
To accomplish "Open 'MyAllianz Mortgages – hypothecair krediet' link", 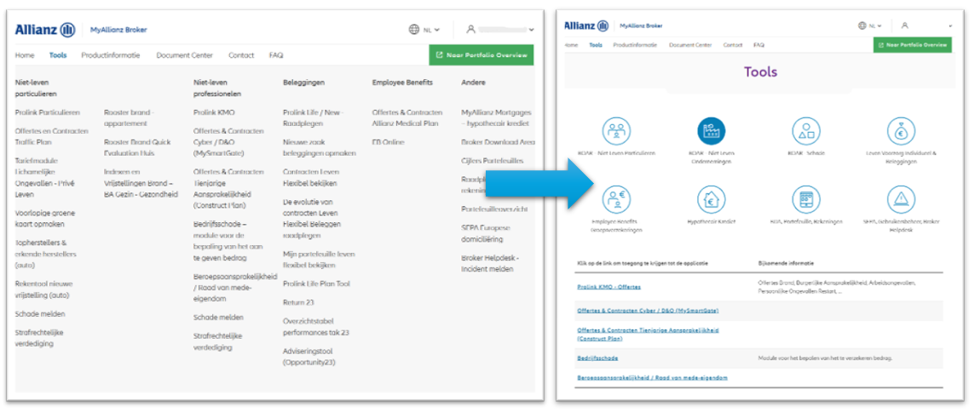I will pos(497,118).
